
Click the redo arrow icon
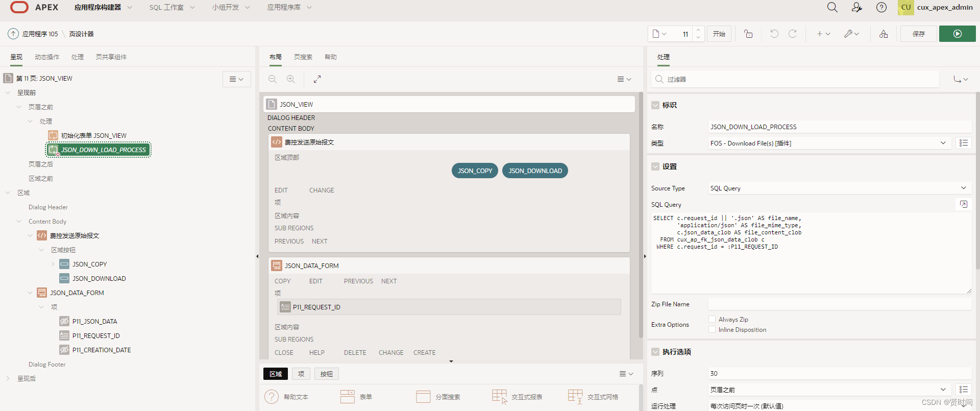point(793,34)
